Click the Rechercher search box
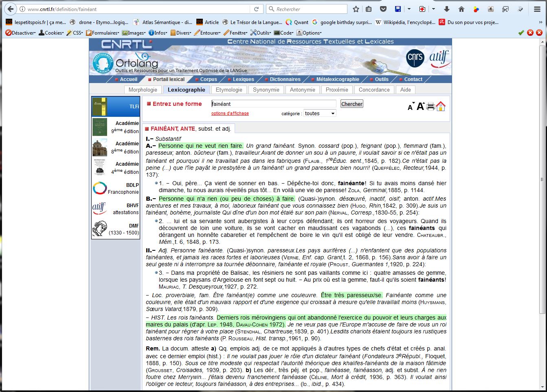Screen dimensions: 547x392 pyautogui.click(x=307, y=9)
